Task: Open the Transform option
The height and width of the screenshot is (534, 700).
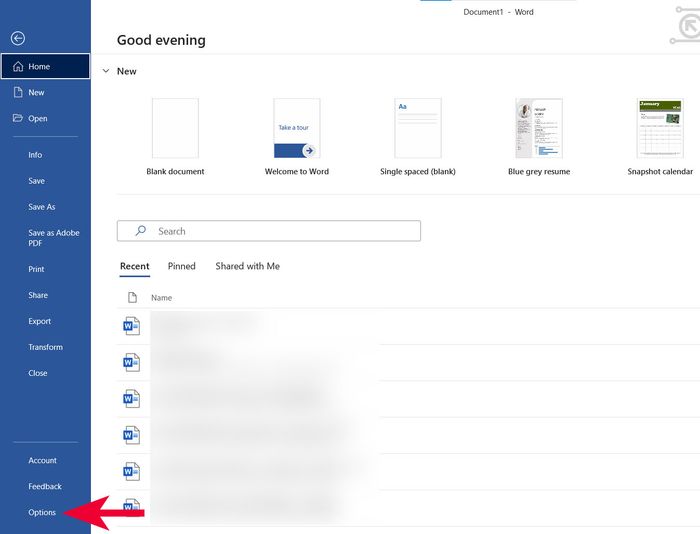Action: point(46,347)
